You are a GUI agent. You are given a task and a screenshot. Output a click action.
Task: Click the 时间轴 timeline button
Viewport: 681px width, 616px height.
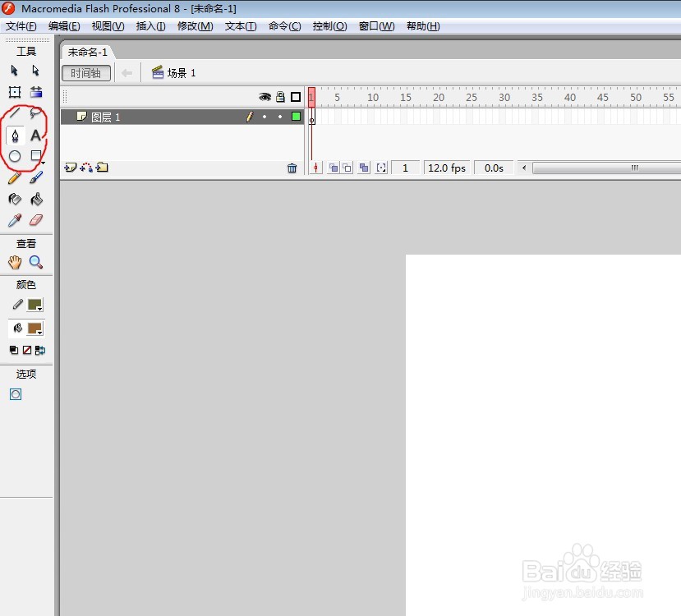point(86,73)
